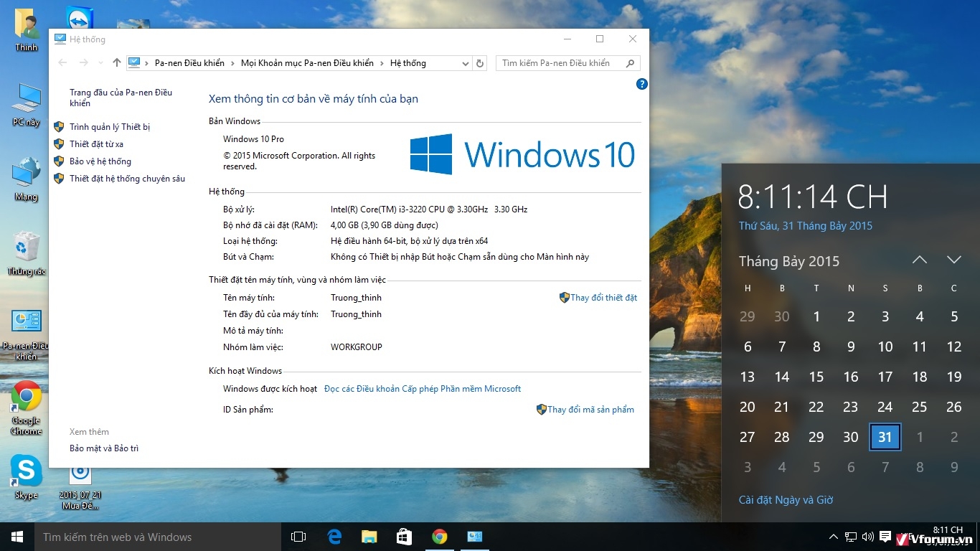Screen dimensions: 980x551
Task: Click Hệ thống breadcrumb segment
Action: (x=408, y=63)
